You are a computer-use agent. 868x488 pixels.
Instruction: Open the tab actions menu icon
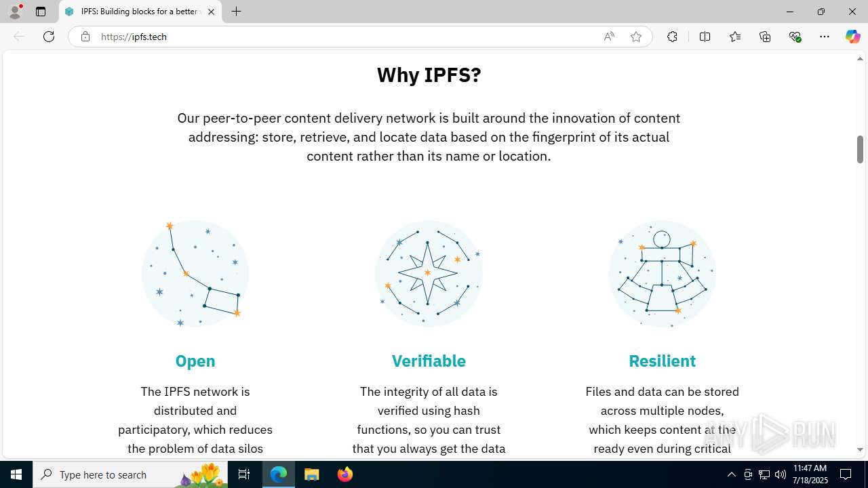point(41,12)
